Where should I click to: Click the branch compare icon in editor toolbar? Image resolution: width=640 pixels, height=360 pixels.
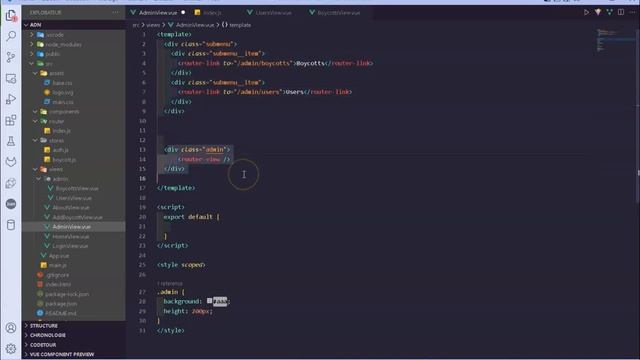click(609, 12)
